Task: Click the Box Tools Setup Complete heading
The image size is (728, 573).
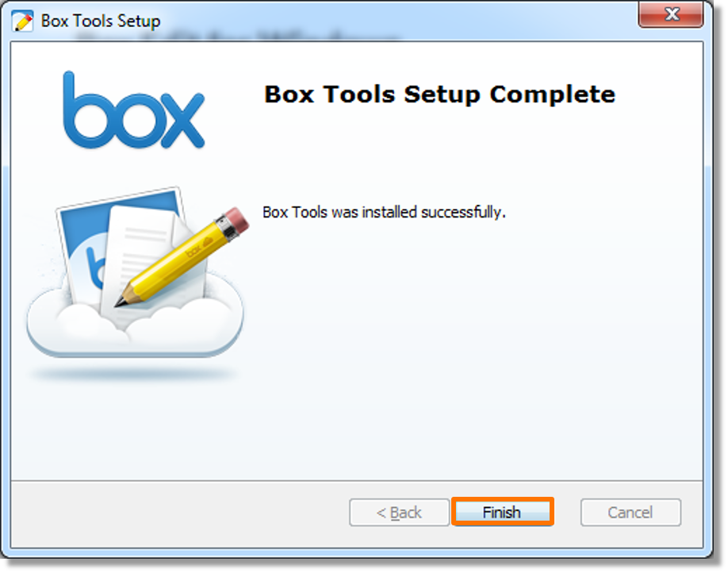Action: [x=439, y=94]
